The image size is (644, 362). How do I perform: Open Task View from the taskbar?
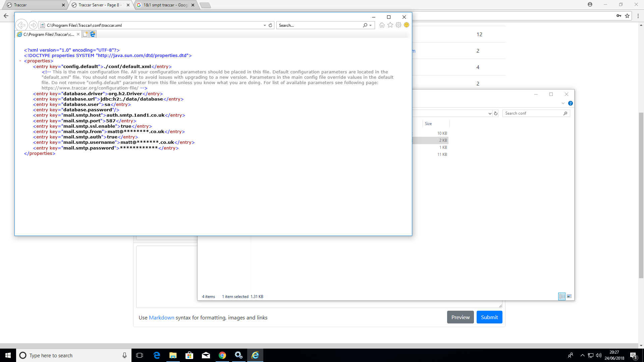[x=140, y=355]
